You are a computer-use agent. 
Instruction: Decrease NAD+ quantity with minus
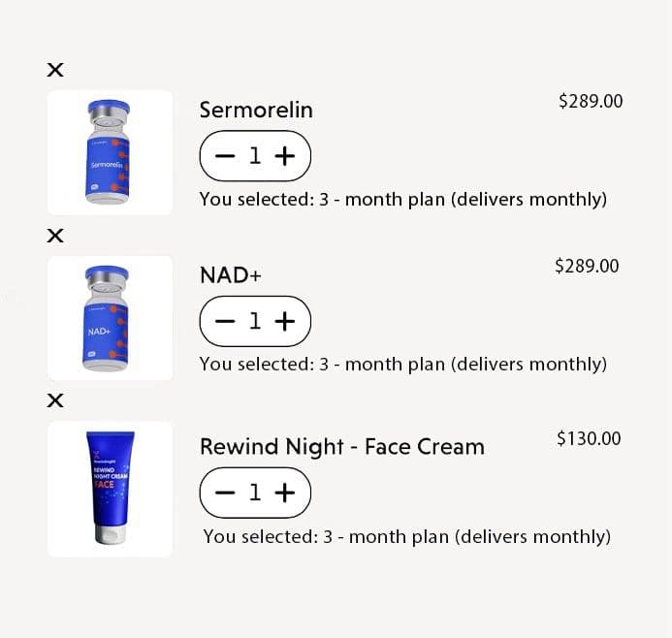point(225,322)
